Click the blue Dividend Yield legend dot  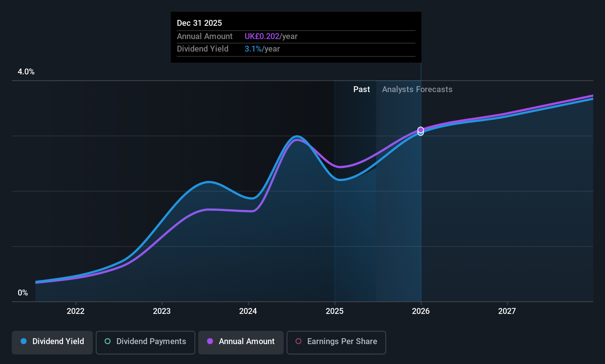(24, 341)
